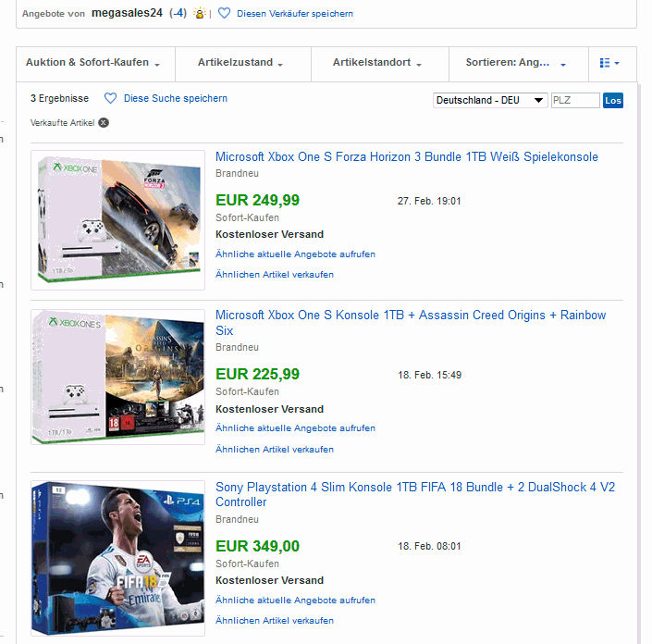Open the Deutschland - DEU country selector
The height and width of the screenshot is (644, 652).
click(x=490, y=100)
